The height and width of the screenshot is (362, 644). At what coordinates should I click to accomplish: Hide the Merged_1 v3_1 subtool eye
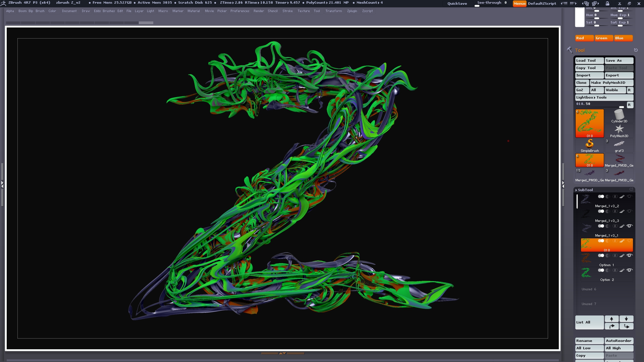coord(630,226)
